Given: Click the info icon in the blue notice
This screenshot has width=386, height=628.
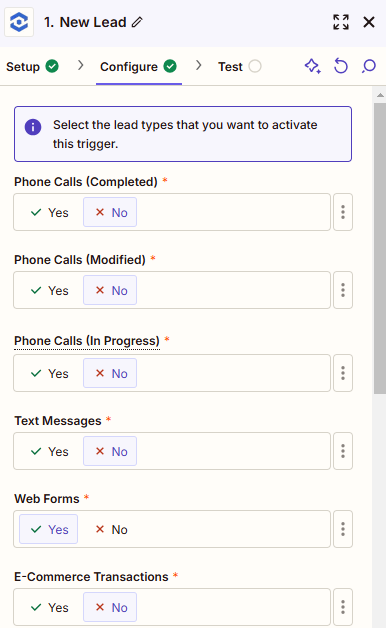Looking at the screenshot, I should 33,127.
